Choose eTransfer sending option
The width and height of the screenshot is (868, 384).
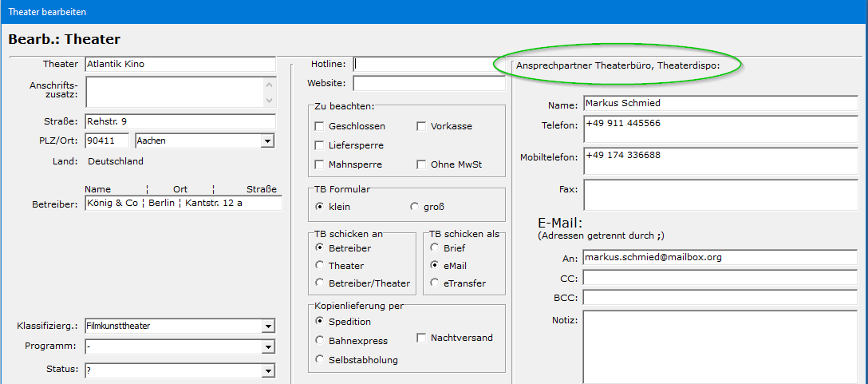point(435,283)
